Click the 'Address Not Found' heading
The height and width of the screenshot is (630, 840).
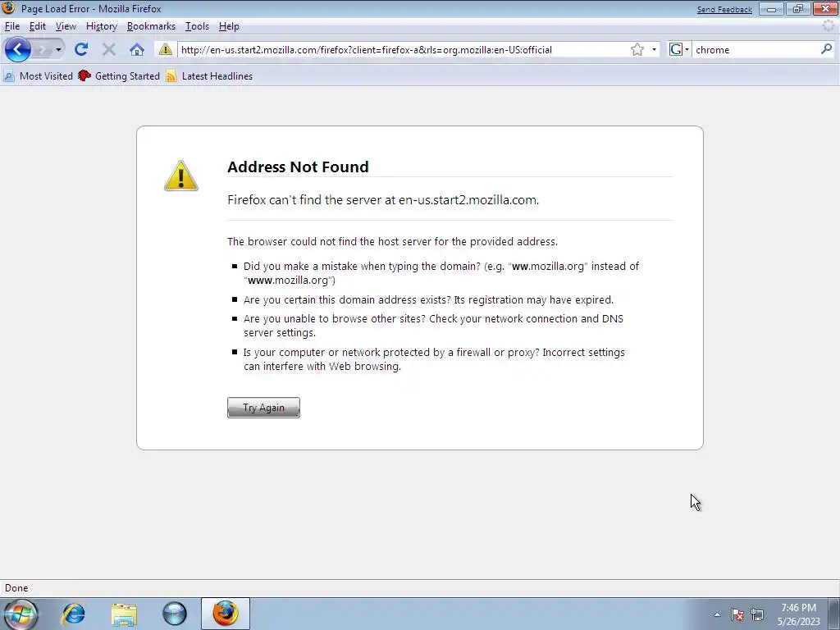[x=298, y=167]
